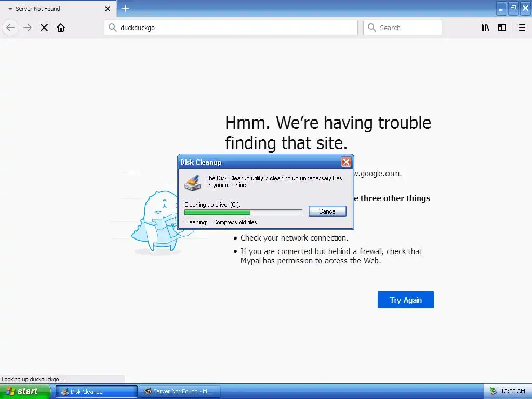Click the system tray safely-remove-hardware icon
Viewport: 532px width, 399px height.
pos(494,392)
